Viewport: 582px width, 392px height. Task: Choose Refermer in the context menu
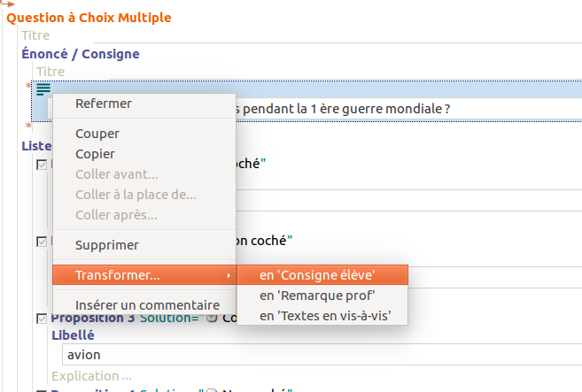coord(104,104)
